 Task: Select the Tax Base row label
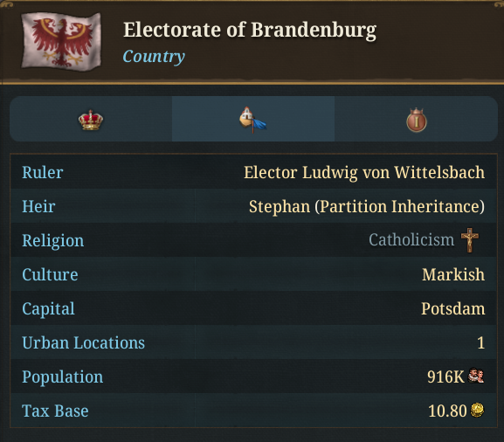(x=55, y=411)
